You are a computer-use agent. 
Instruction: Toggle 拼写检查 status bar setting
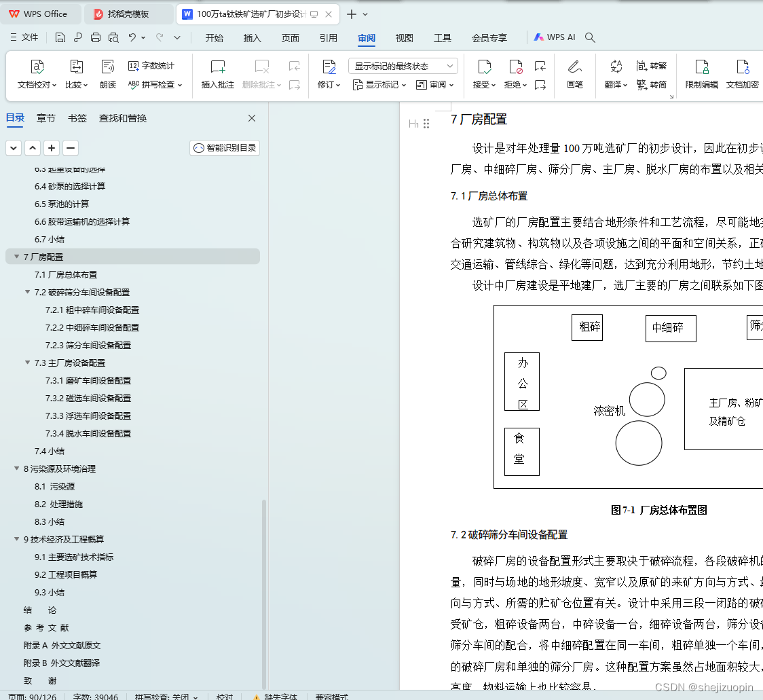tap(166, 697)
